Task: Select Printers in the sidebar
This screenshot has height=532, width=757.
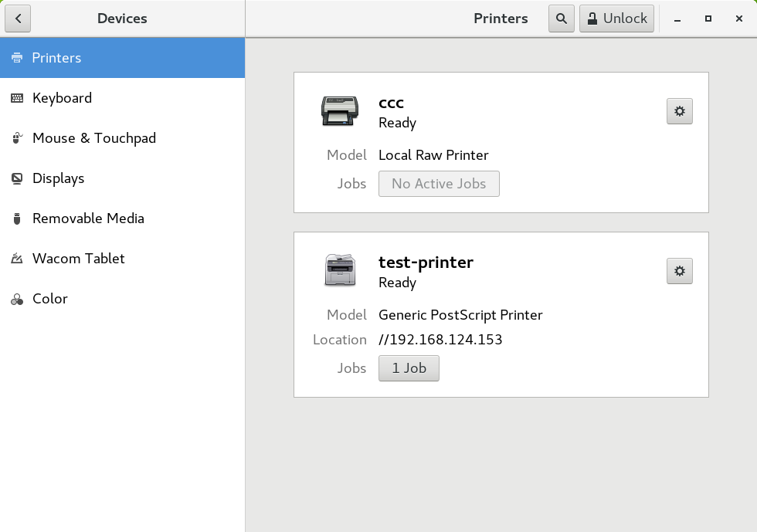Action: point(123,58)
